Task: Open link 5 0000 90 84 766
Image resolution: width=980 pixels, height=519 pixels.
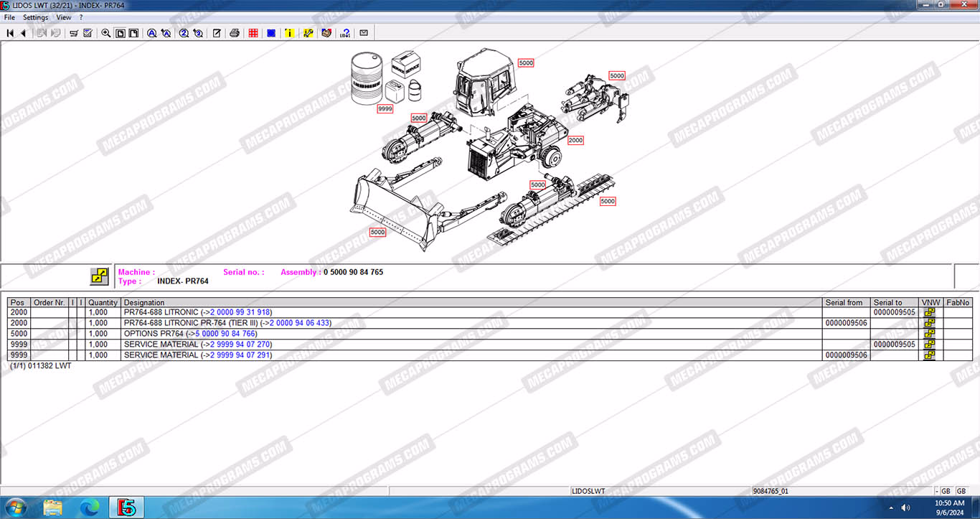Action: [x=225, y=334]
